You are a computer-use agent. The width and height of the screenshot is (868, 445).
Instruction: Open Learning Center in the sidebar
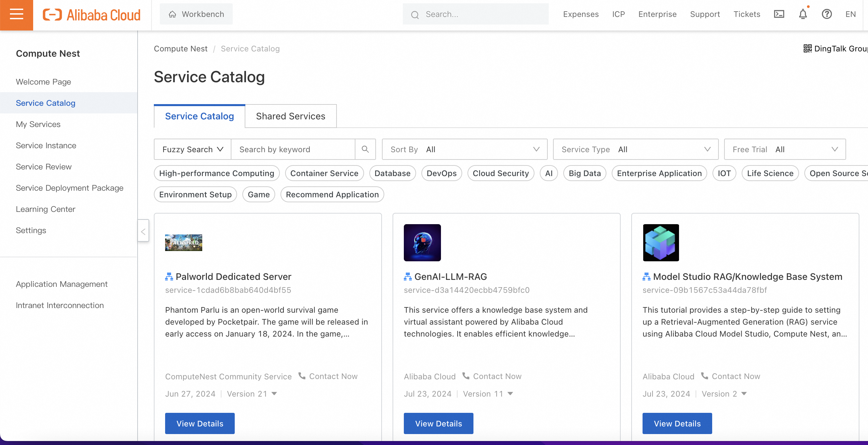pos(45,209)
